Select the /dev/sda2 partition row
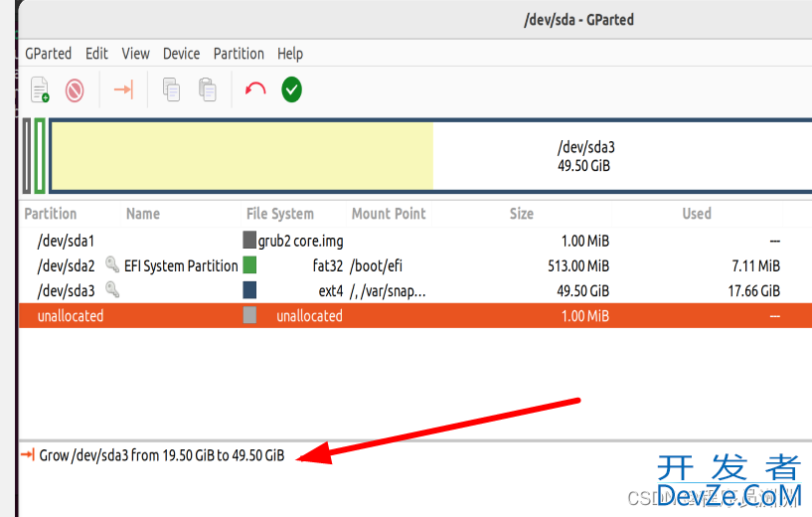Image resolution: width=812 pixels, height=517 pixels. point(415,265)
